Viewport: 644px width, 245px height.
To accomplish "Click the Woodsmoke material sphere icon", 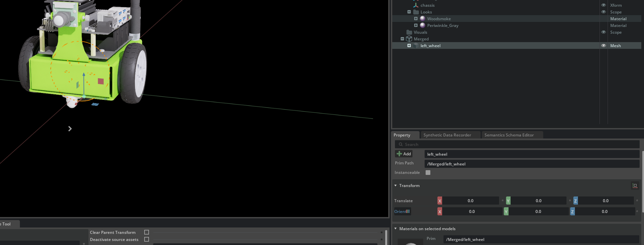I will [x=423, y=19].
